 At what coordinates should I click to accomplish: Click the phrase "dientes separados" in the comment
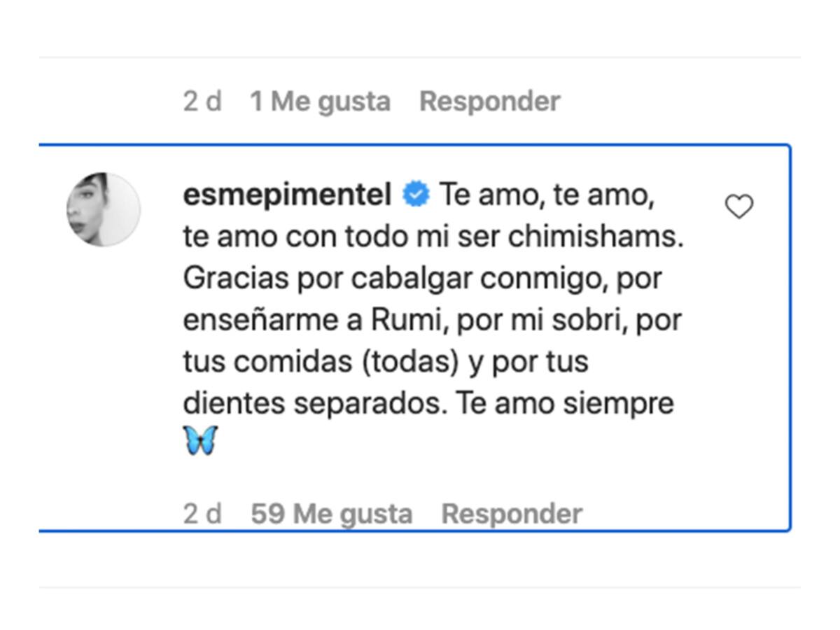pos(314,405)
